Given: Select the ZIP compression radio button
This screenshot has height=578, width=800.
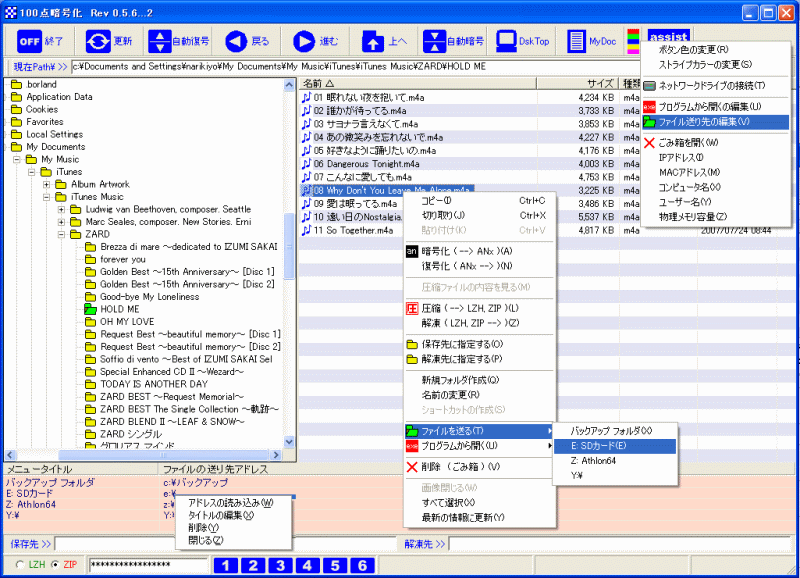Looking at the screenshot, I should [54, 565].
